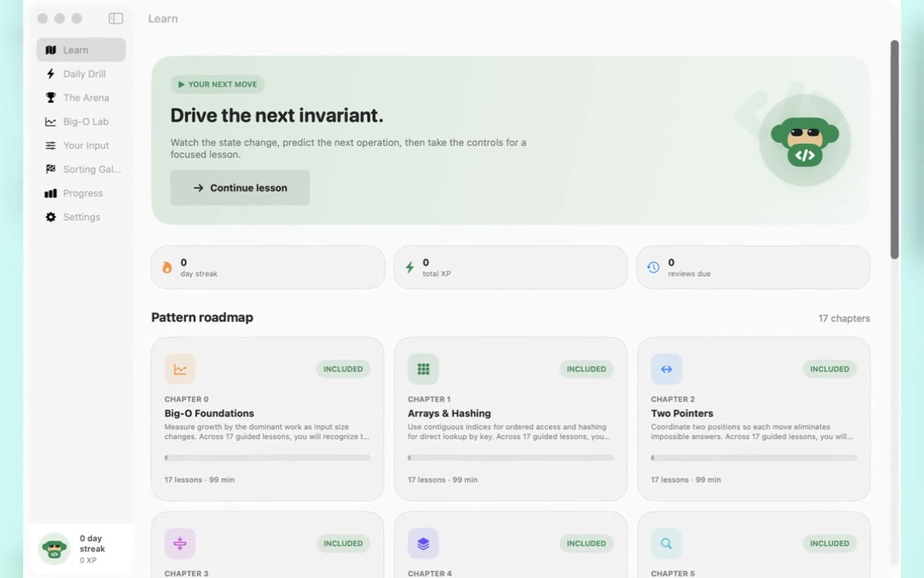This screenshot has height=578, width=924.
Task: Open the Sorting Gal... label
Action: point(92,169)
